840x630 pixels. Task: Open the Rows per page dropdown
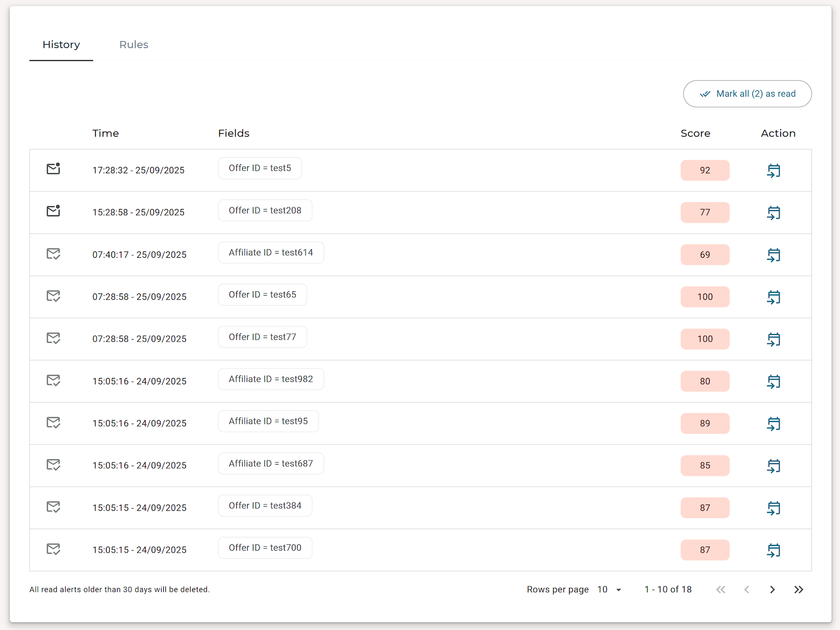click(609, 590)
